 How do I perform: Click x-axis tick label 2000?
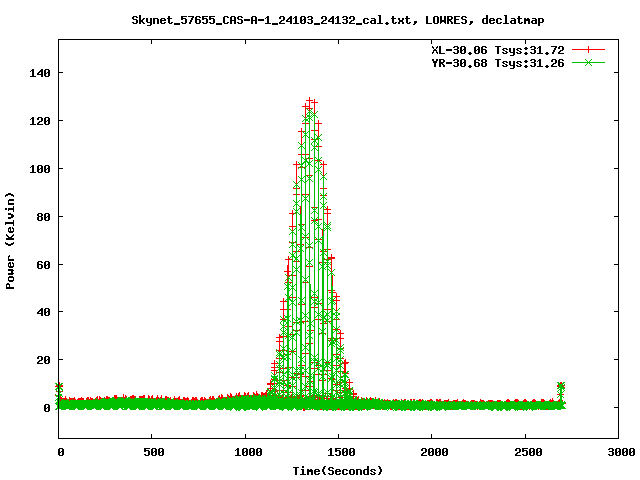[434, 452]
